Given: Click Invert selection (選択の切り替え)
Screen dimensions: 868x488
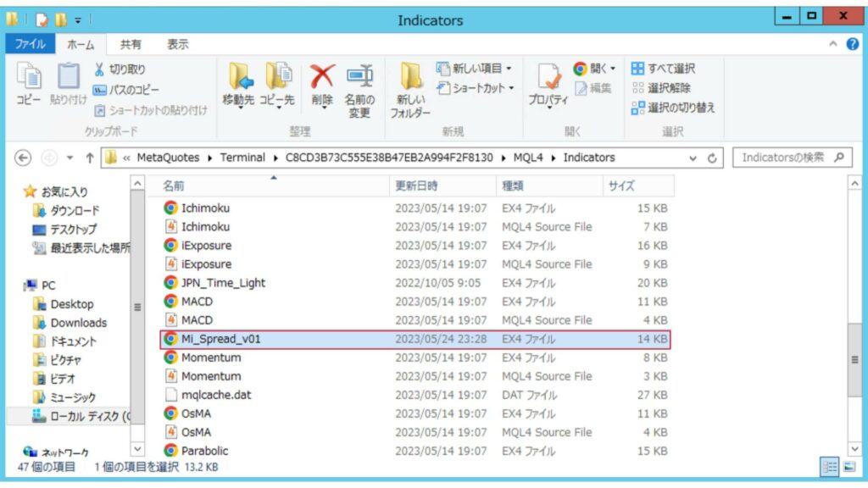Looking at the screenshot, I should coord(673,108).
